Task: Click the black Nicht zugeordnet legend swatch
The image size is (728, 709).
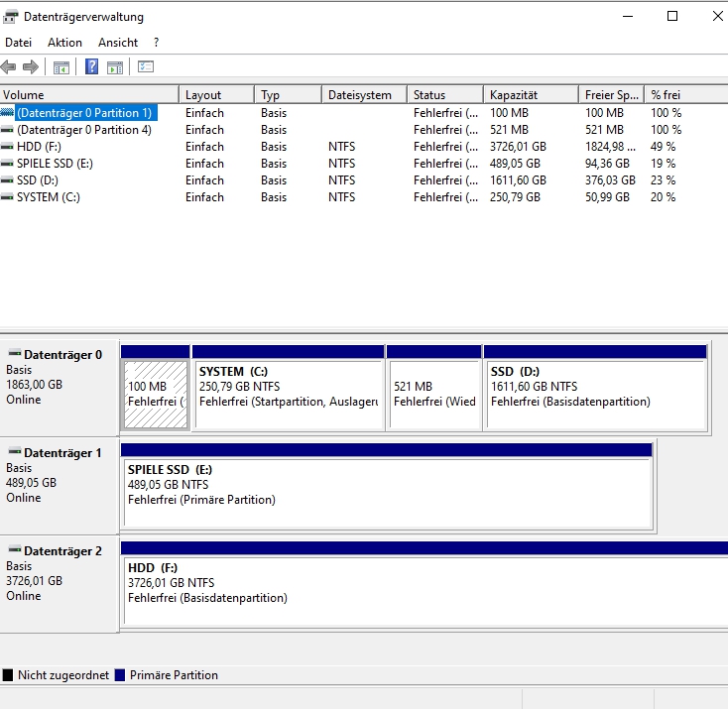Action: [x=8, y=675]
